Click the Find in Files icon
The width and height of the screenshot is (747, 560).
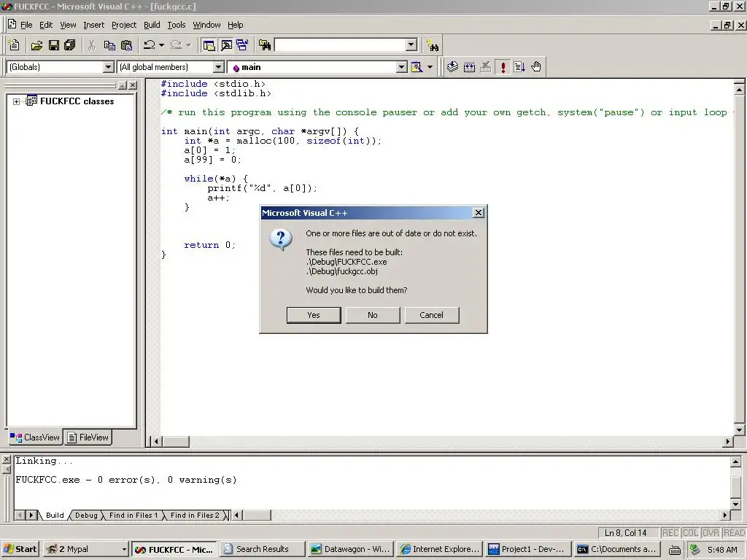pyautogui.click(x=265, y=45)
